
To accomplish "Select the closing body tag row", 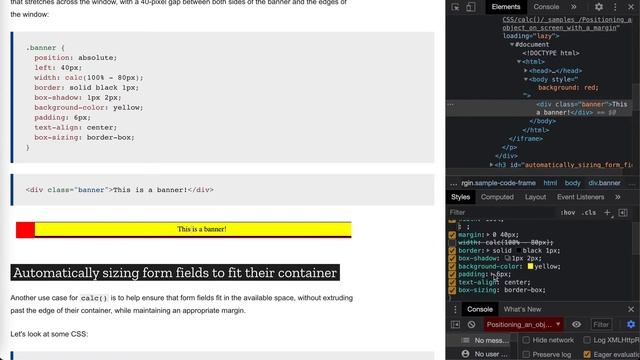I will tap(542, 121).
